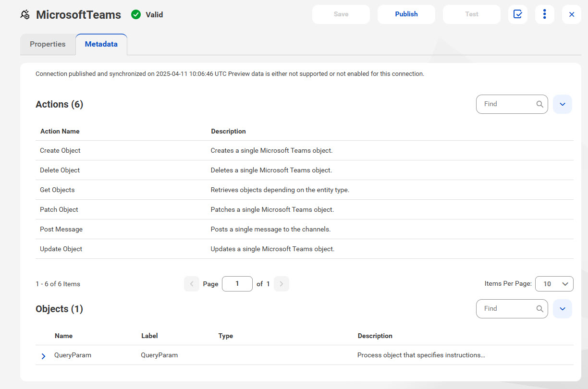Viewport: 588px width, 389px height.
Task: Go to previous page arrow in pagination
Action: [x=191, y=284]
